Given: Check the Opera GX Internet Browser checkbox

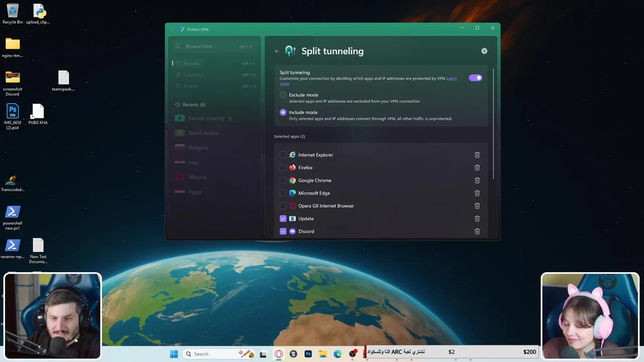Looking at the screenshot, I should [283, 206].
